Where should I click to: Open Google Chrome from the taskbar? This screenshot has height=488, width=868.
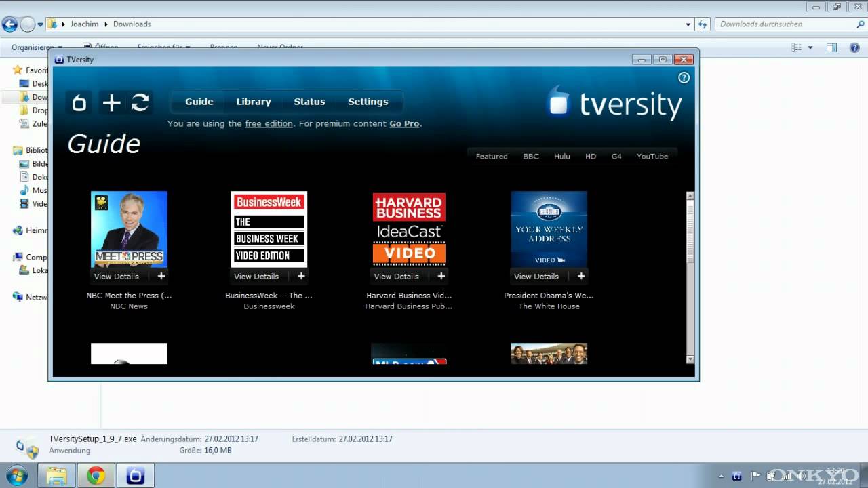(x=96, y=476)
